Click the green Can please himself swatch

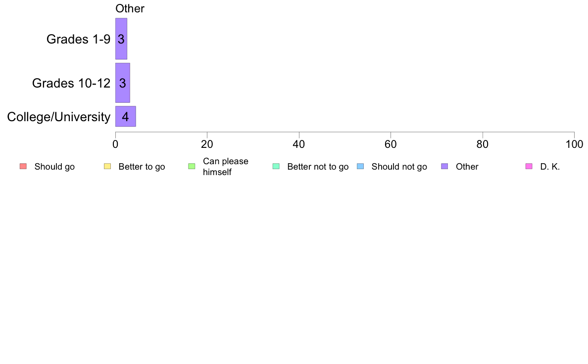click(192, 167)
